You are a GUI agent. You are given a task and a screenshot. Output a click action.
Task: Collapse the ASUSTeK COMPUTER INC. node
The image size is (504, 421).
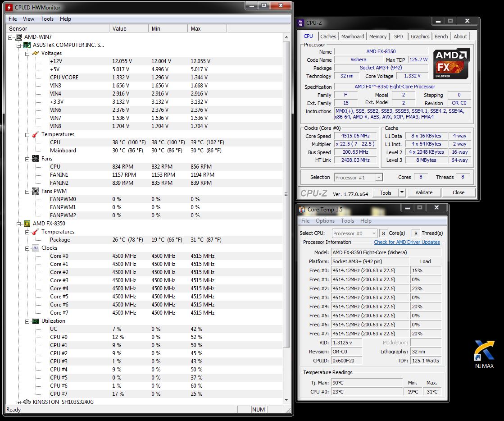[x=19, y=46]
